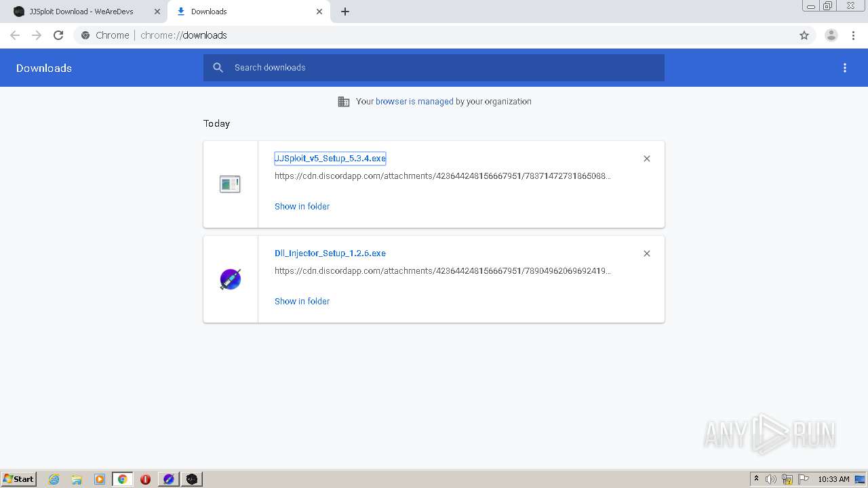This screenshot has height=488, width=868.
Task: Remove Dll Injector download from list
Action: click(647, 253)
